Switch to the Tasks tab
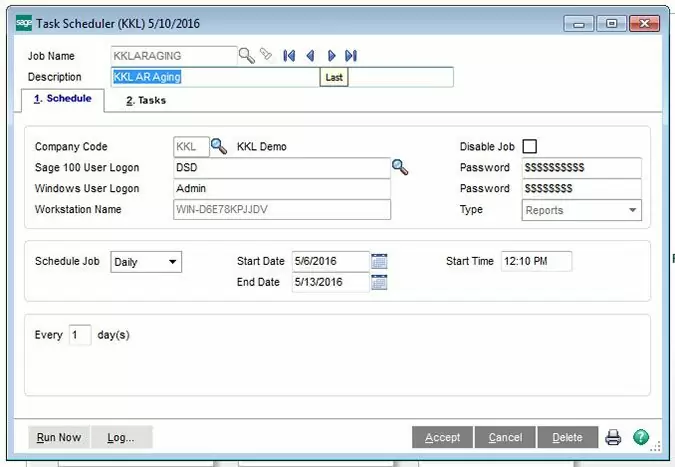Screen dimensions: 675x467 coord(146,100)
